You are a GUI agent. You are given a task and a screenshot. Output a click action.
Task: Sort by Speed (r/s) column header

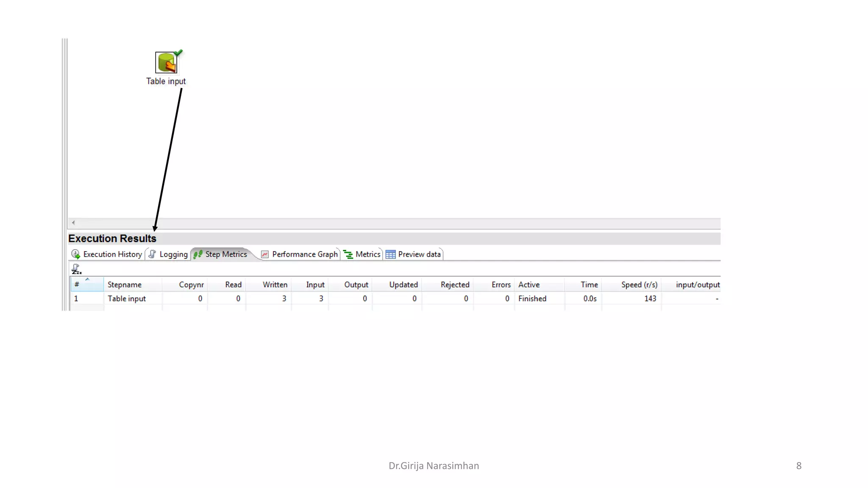point(632,285)
